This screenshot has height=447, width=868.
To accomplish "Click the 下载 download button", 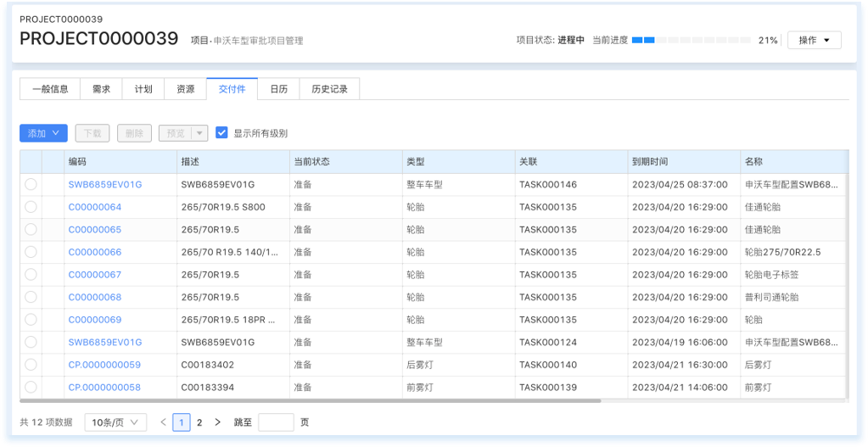I will tap(92, 133).
